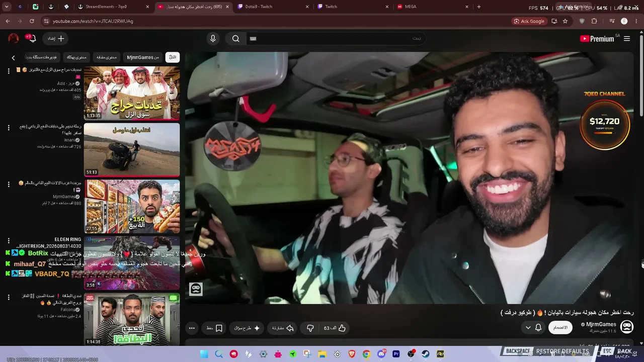The height and width of the screenshot is (362, 644).
Task: Open Brave browser from the taskbar
Action: (352, 354)
